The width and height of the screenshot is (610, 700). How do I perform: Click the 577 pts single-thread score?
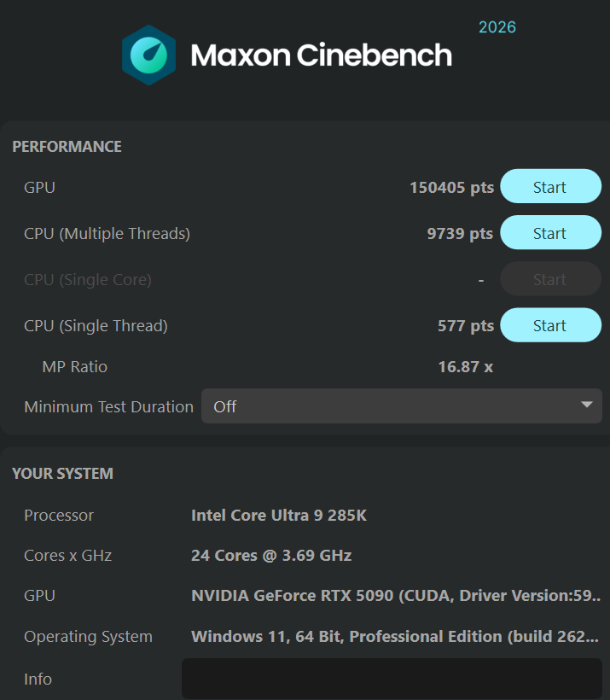point(465,325)
